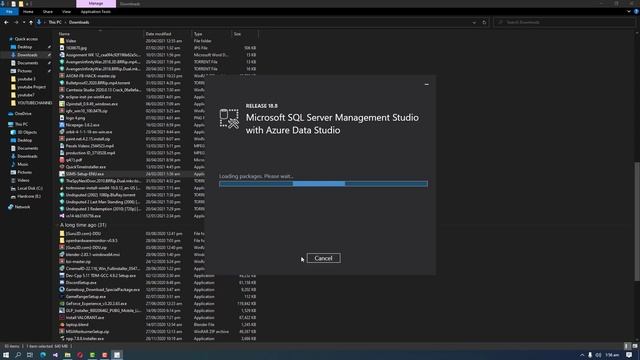The width and height of the screenshot is (640, 360).
Task: Switch to large icons view in status bar
Action: tap(635, 346)
